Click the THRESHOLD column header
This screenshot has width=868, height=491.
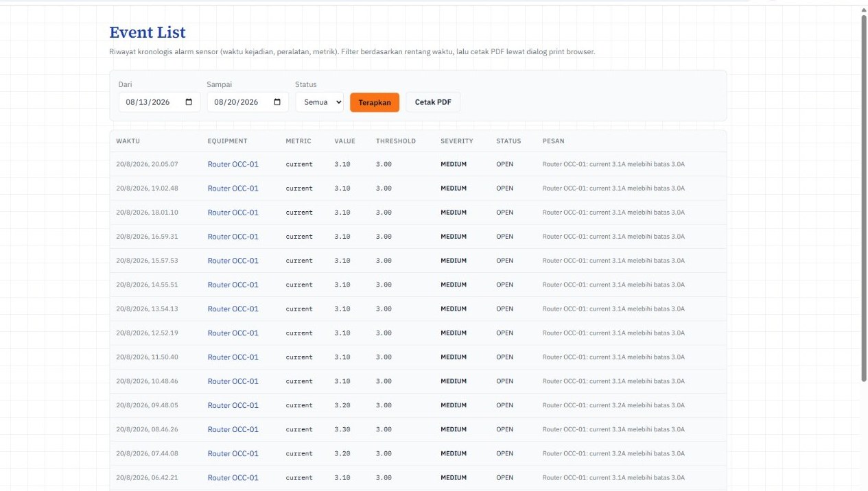(396, 141)
